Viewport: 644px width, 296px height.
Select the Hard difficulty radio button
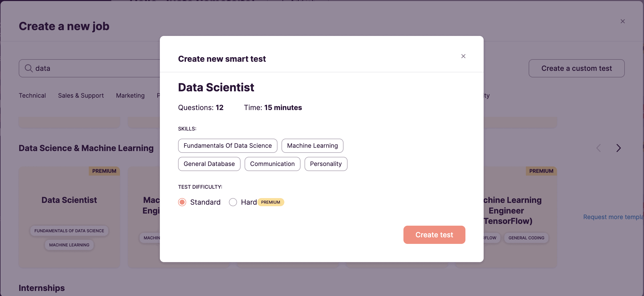[x=233, y=202]
